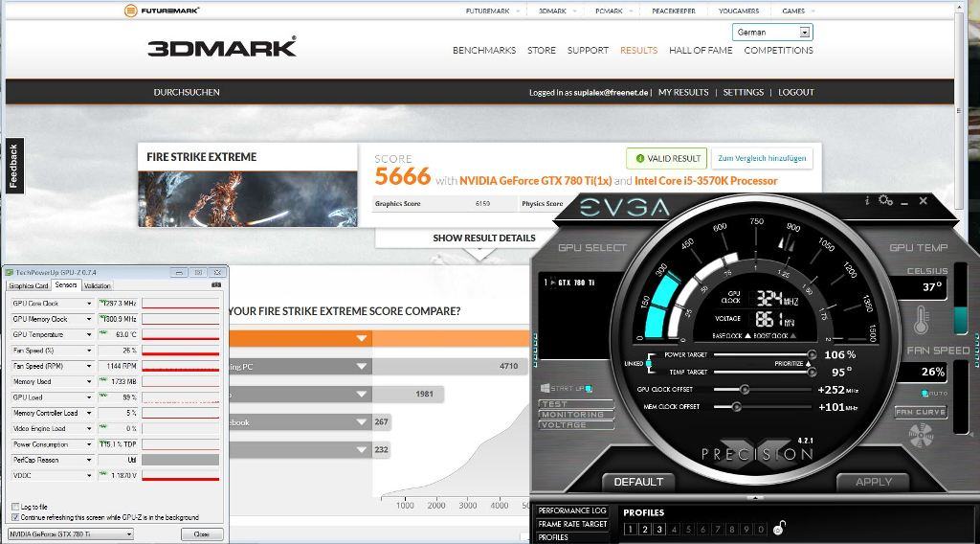Click the valid result green check icon
Viewport: 980px width, 544px height.
pyautogui.click(x=639, y=159)
